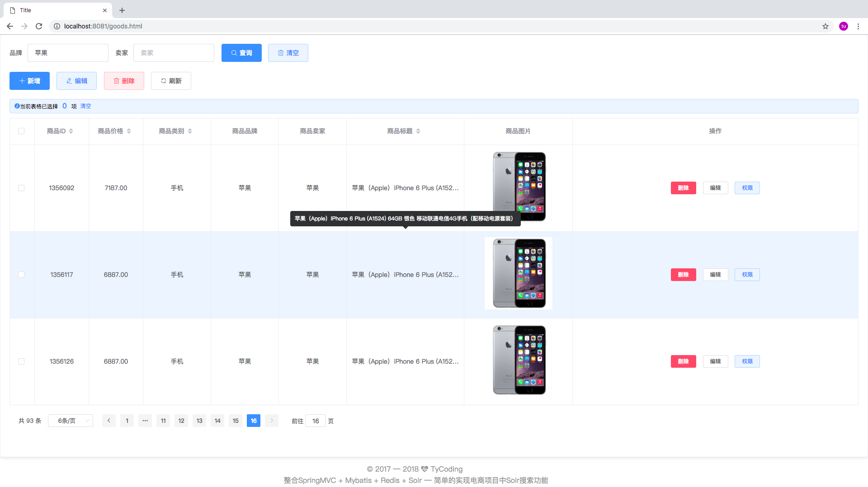
Task: Clear the search filters with 清空 button
Action: click(x=288, y=53)
